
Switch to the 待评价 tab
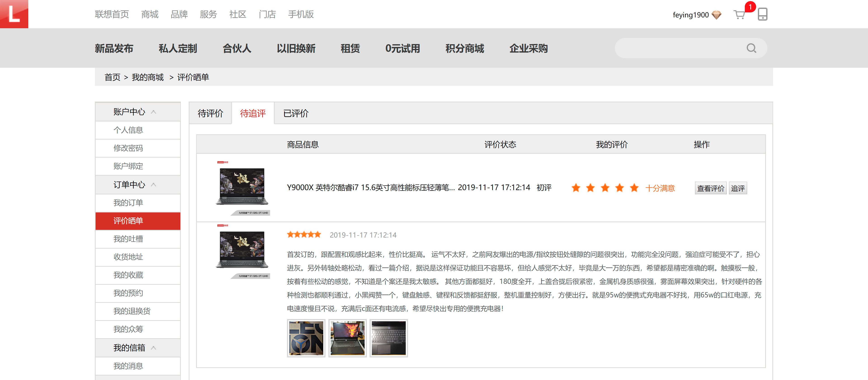point(210,113)
